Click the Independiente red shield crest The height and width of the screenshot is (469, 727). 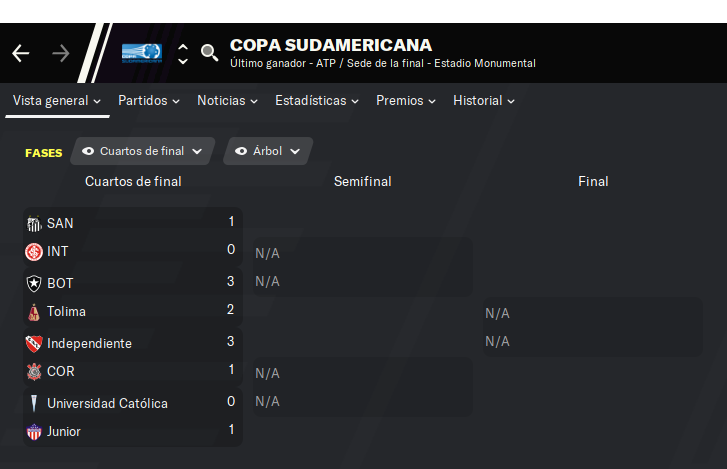click(x=34, y=343)
